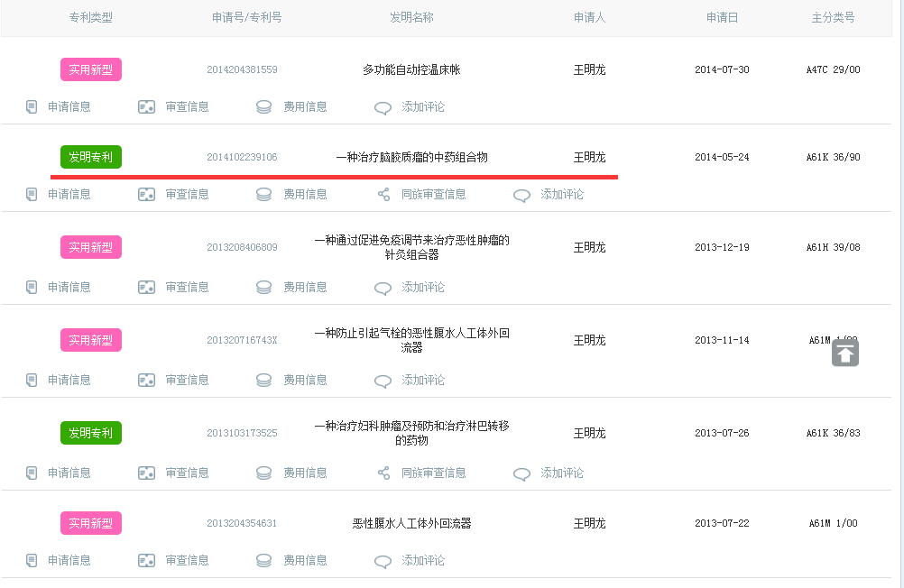Click 申请信息 document icon under 多功能自动控温床帐
Viewport: 904px width, 588px height.
tap(32, 107)
